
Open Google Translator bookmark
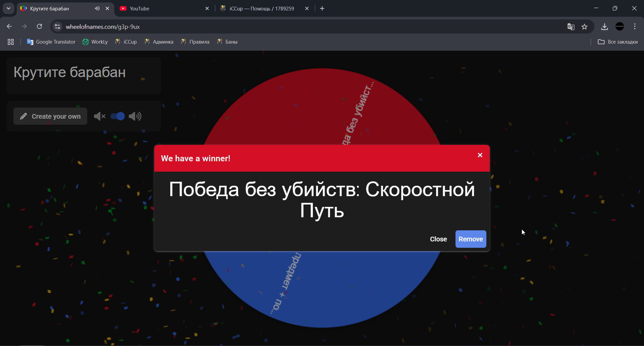51,42
